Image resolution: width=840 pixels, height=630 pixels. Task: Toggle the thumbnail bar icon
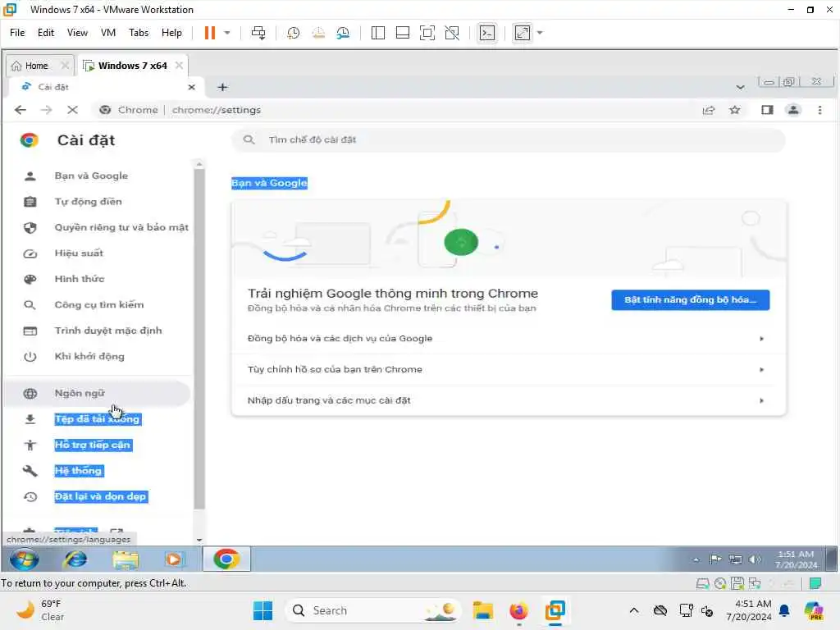tap(402, 33)
